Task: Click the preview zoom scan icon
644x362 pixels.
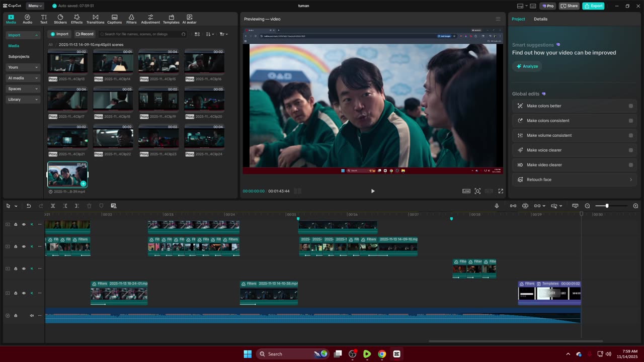Action: (477, 191)
